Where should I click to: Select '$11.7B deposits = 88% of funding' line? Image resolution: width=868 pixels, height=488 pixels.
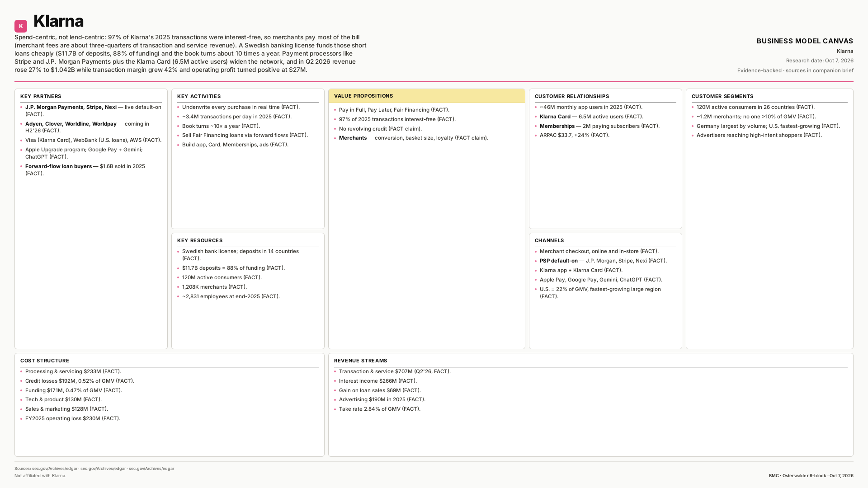[233, 268]
